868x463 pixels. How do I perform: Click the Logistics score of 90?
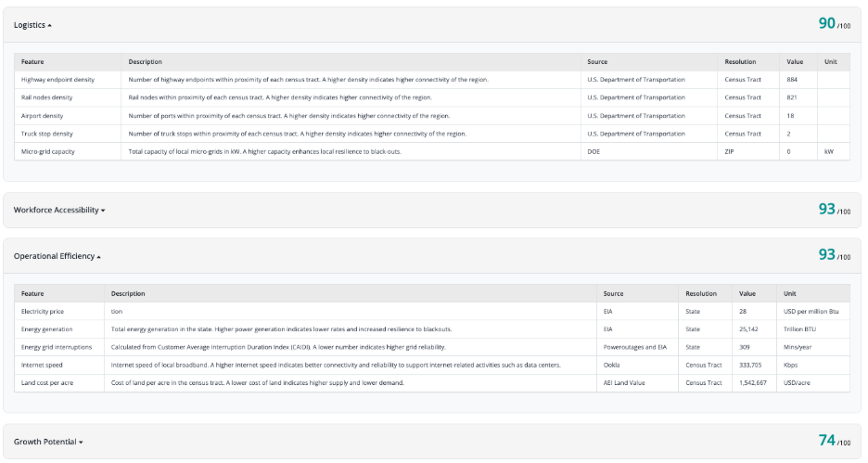click(827, 23)
